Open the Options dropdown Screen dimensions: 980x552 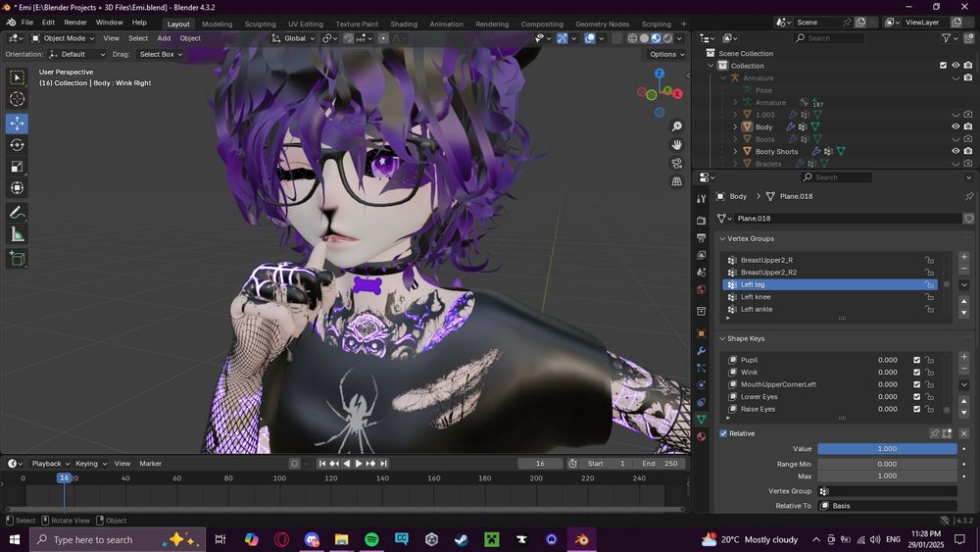[x=666, y=54]
